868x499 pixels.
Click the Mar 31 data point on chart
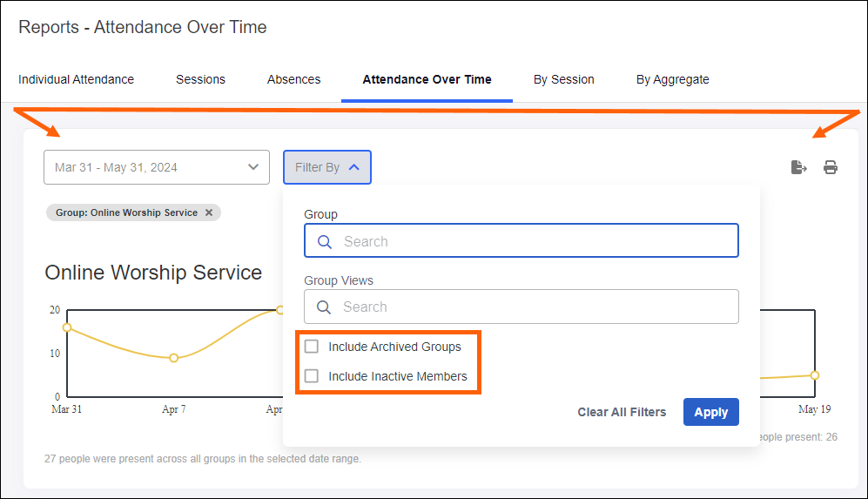67,327
